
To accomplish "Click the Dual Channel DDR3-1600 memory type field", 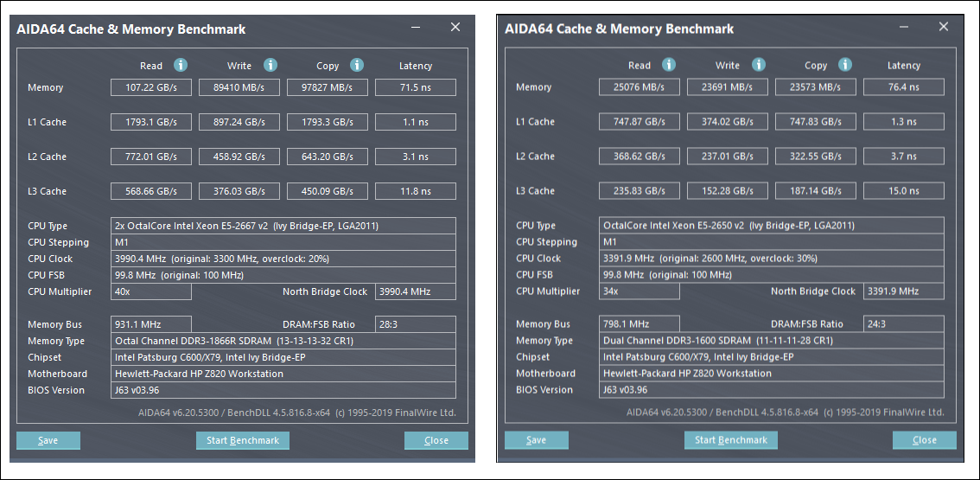I will pos(772,340).
